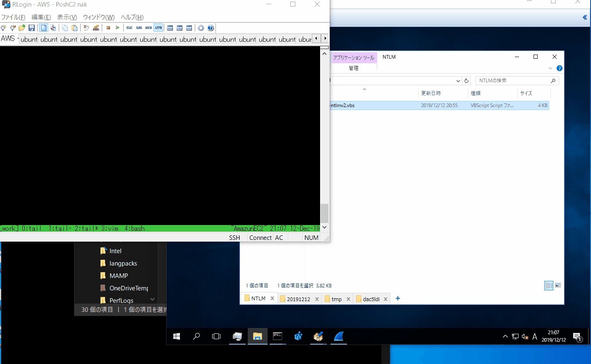
Task: Click down chevron beside PerfLogs folder list
Action: [153, 299]
